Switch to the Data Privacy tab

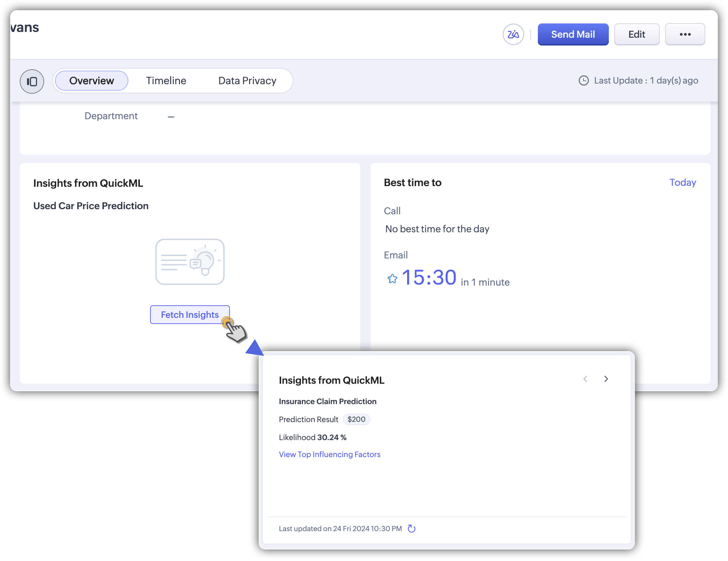247,81
